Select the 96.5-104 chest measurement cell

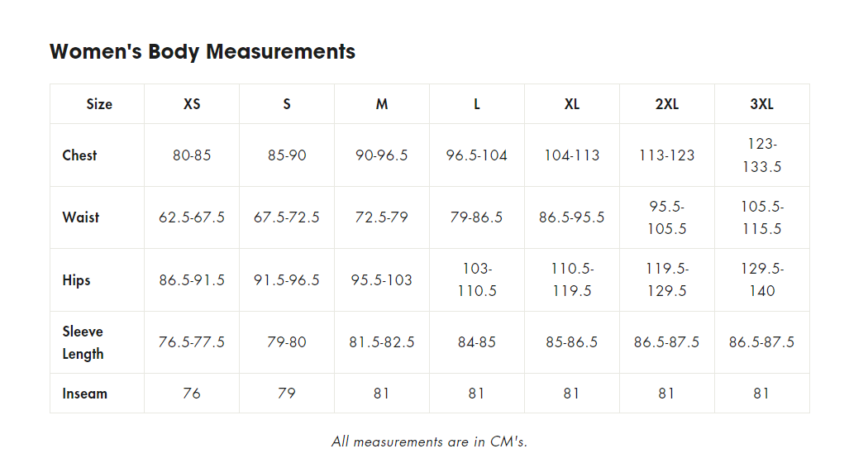pyautogui.click(x=477, y=155)
